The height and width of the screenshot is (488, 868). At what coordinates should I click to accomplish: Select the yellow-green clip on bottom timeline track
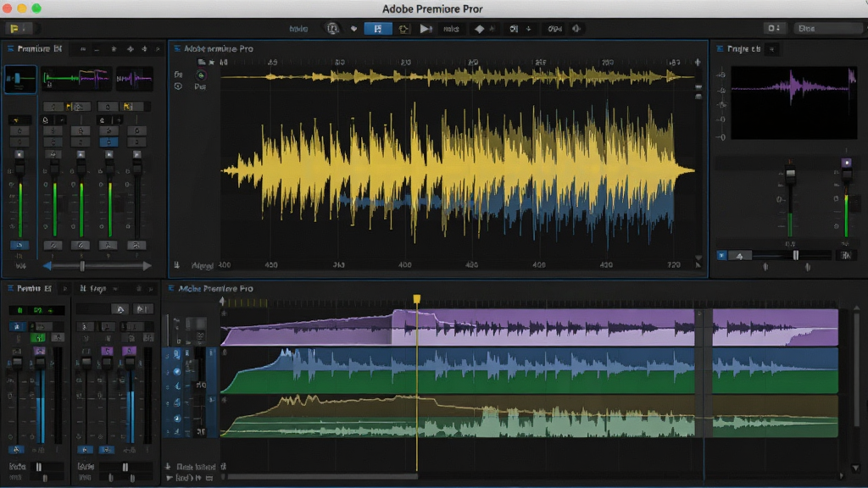(x=529, y=416)
